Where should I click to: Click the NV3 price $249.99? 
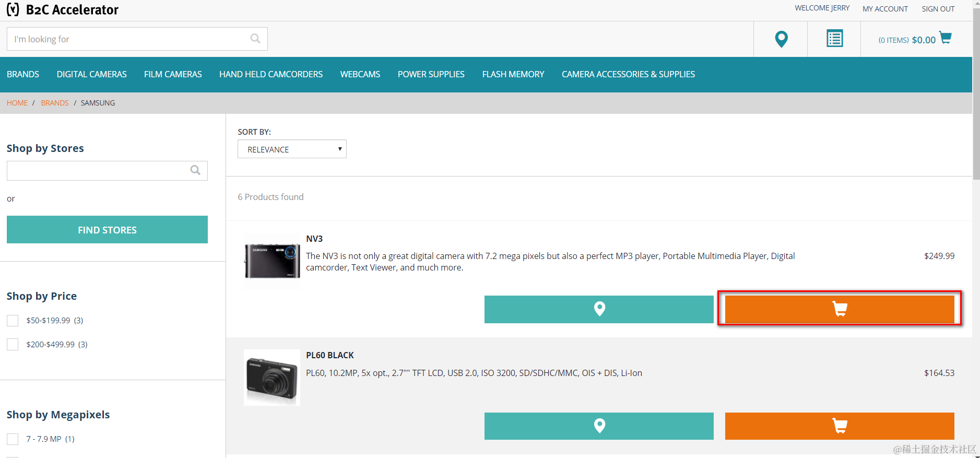(x=939, y=256)
